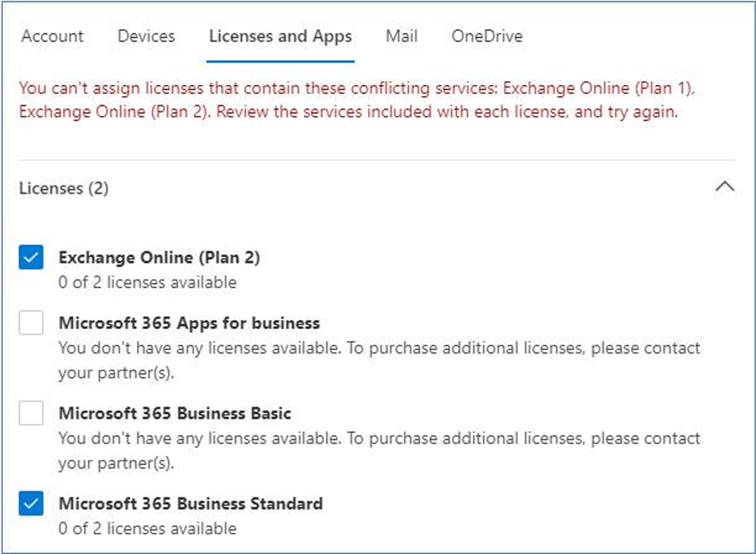Open the Devices tab

(x=146, y=36)
